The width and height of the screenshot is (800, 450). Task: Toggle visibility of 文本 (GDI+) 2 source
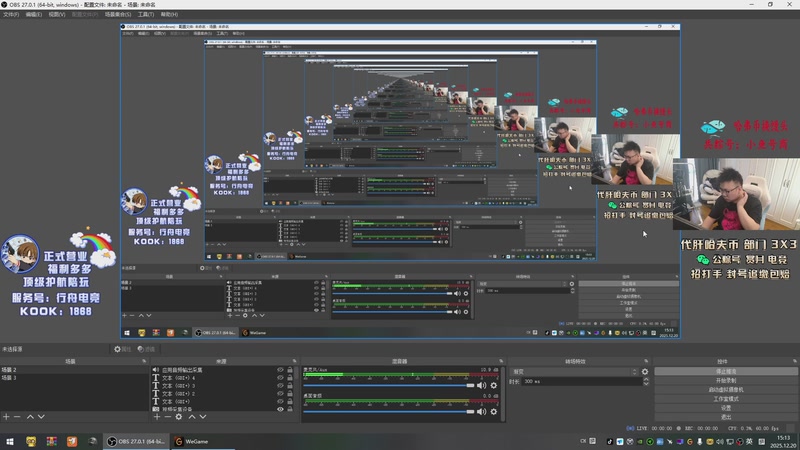(280, 393)
